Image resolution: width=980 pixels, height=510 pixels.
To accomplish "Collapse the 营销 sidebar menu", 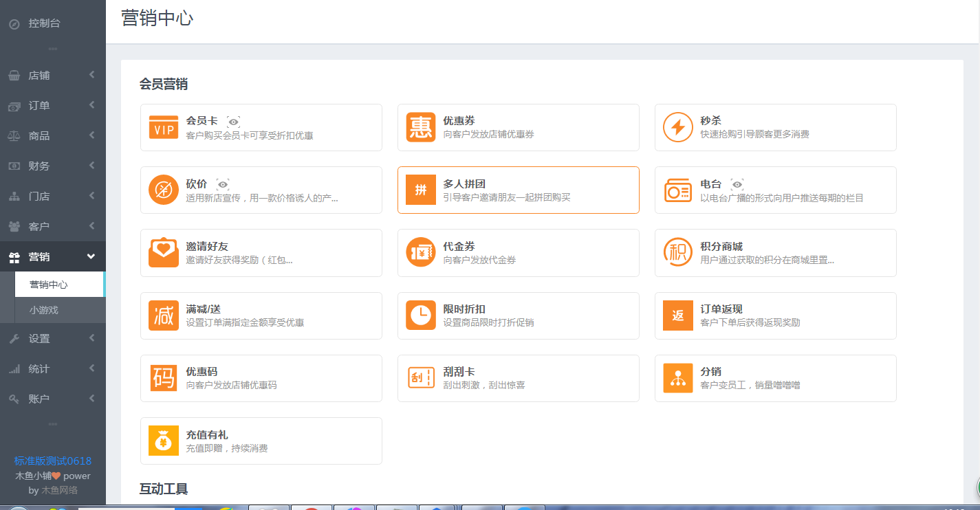I will (x=53, y=256).
